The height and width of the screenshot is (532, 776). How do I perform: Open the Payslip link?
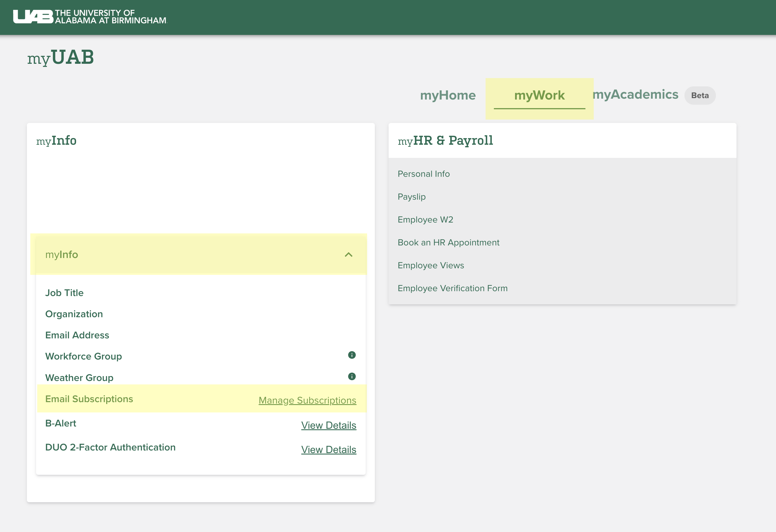coord(411,197)
